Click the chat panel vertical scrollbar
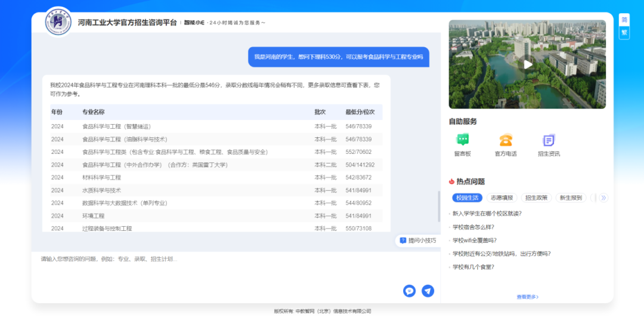The width and height of the screenshot is (644, 321). (439, 206)
